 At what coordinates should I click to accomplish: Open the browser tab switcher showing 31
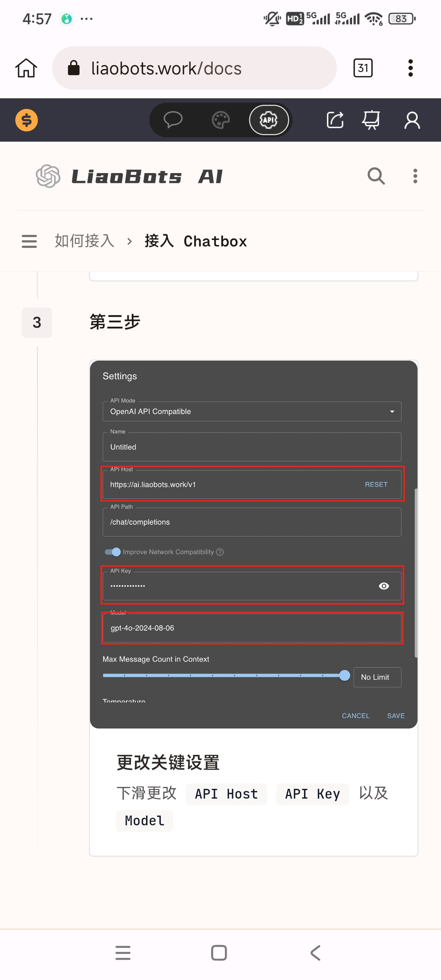[x=363, y=69]
